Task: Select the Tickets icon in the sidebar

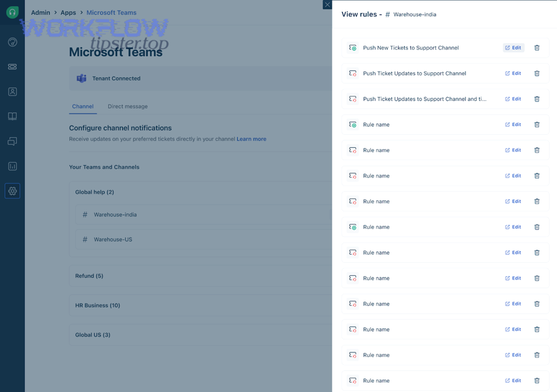Action: (x=12, y=67)
